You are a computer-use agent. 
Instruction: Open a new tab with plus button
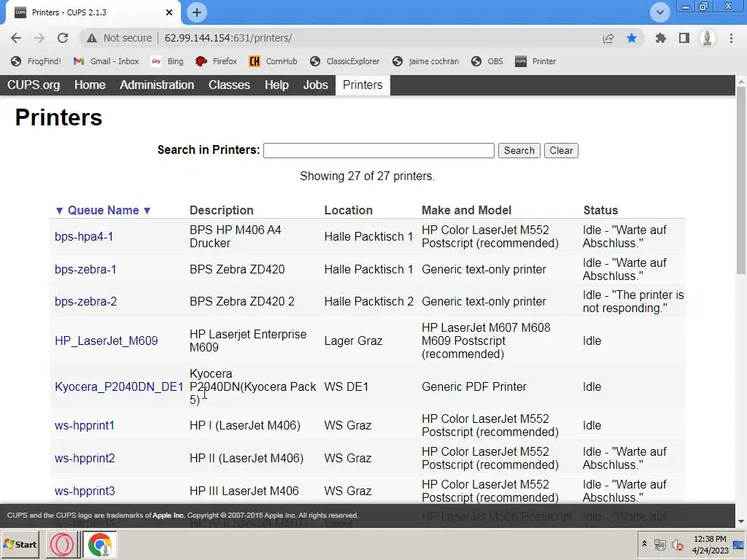pyautogui.click(x=197, y=12)
